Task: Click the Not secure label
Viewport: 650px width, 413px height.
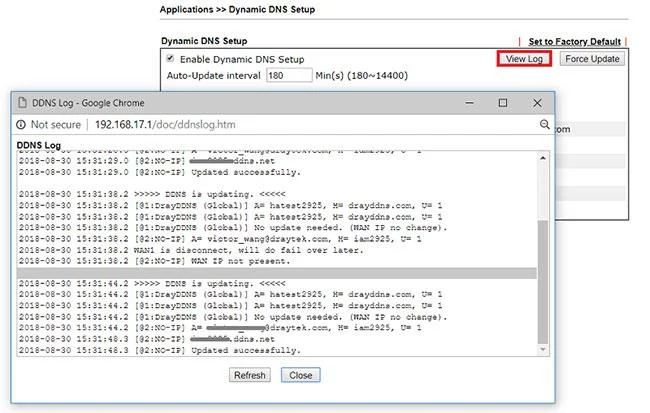Action: (x=56, y=125)
